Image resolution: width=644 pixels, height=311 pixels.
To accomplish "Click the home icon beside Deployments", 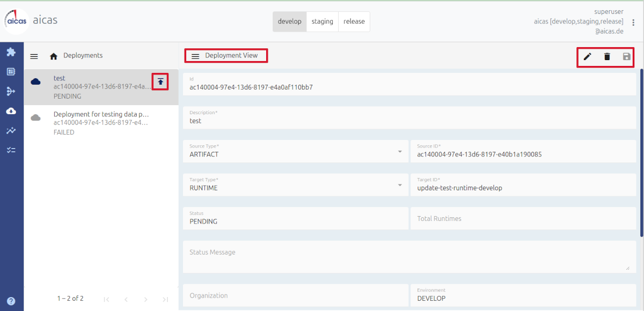I will click(x=54, y=56).
